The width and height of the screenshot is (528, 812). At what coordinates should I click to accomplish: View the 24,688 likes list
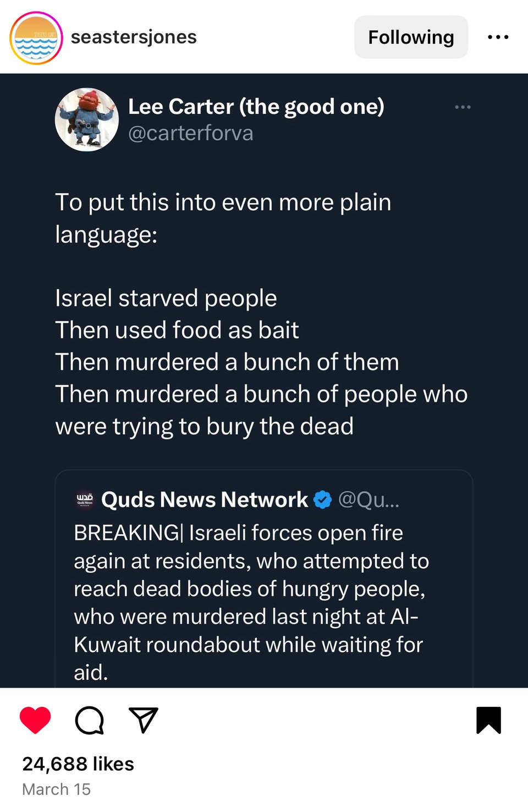click(x=78, y=764)
